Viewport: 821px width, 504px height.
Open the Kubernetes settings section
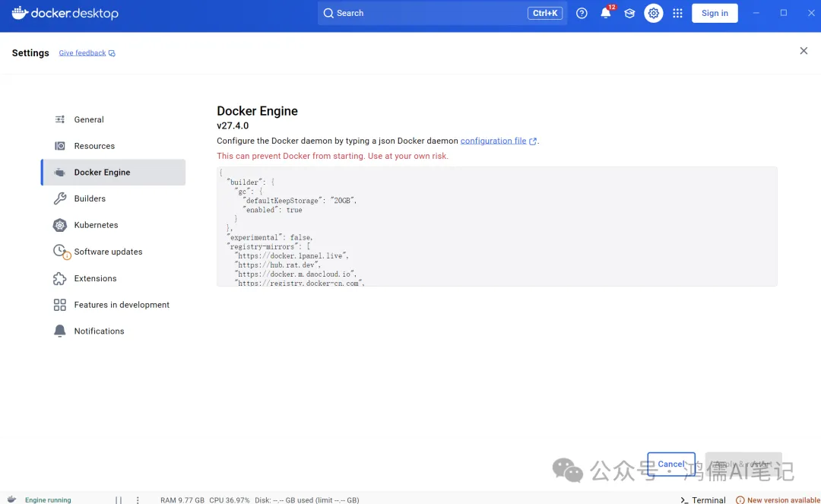pos(113,225)
